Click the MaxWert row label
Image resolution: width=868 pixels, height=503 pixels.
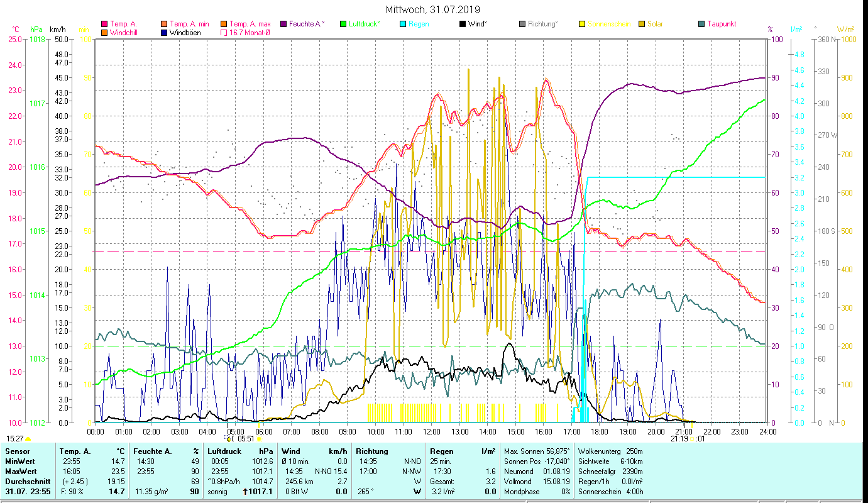coord(22,471)
